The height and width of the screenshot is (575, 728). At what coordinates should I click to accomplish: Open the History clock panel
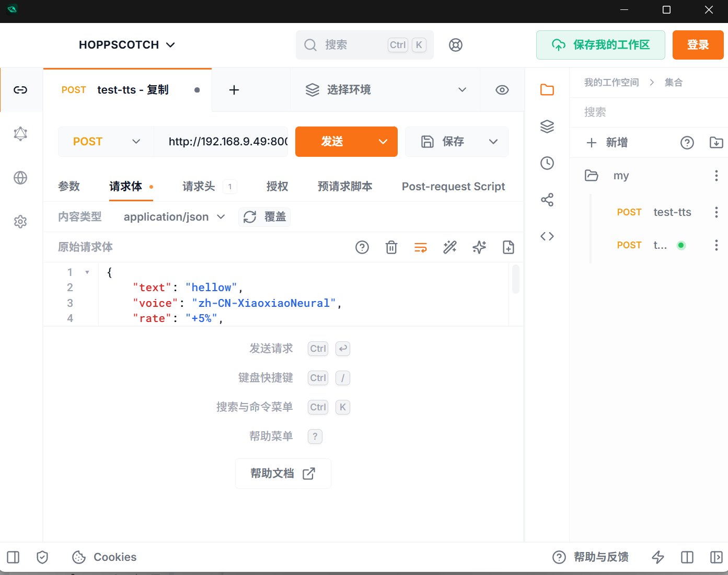(547, 163)
